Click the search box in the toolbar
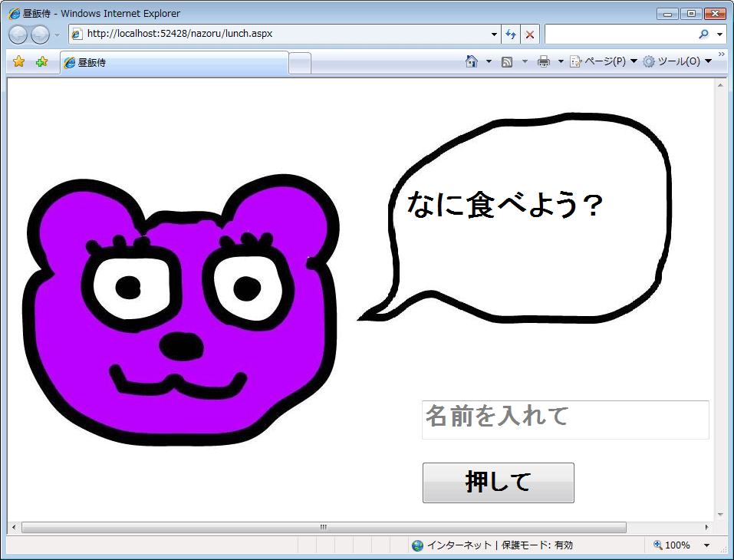 [x=620, y=35]
